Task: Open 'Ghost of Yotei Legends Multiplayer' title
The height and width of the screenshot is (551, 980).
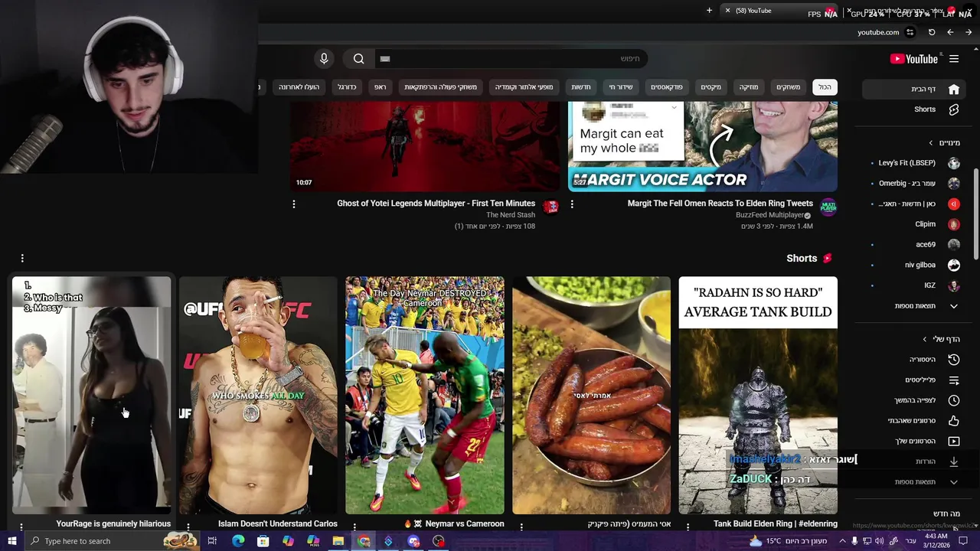Action: pos(436,204)
